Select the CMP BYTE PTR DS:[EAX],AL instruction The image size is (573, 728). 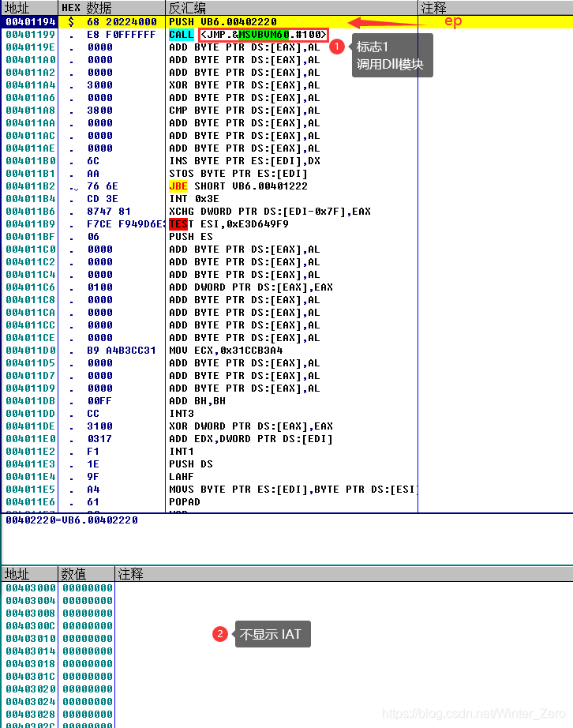pos(245,110)
